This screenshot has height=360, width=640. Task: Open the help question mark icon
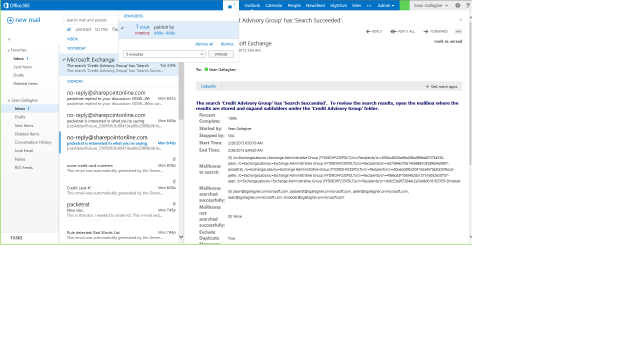coord(468,6)
